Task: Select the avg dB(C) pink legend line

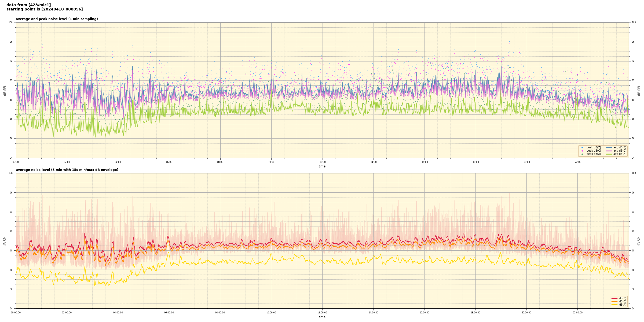Action: pyautogui.click(x=609, y=151)
